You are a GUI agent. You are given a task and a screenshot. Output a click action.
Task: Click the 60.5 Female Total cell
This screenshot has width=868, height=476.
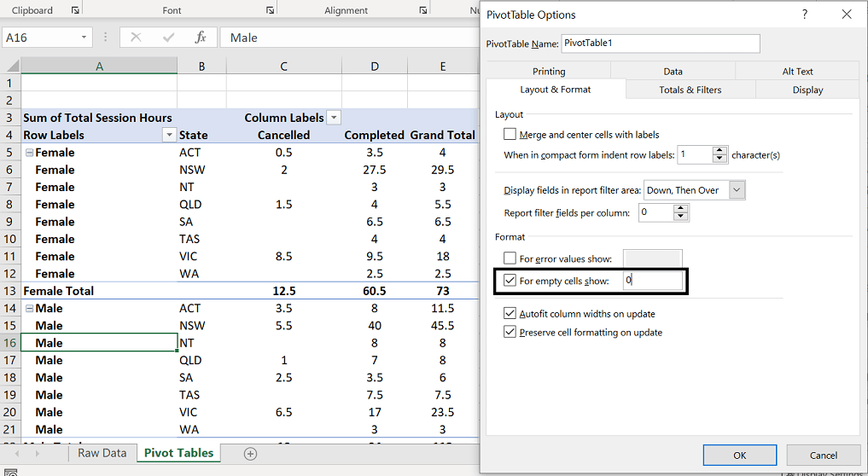coord(374,291)
